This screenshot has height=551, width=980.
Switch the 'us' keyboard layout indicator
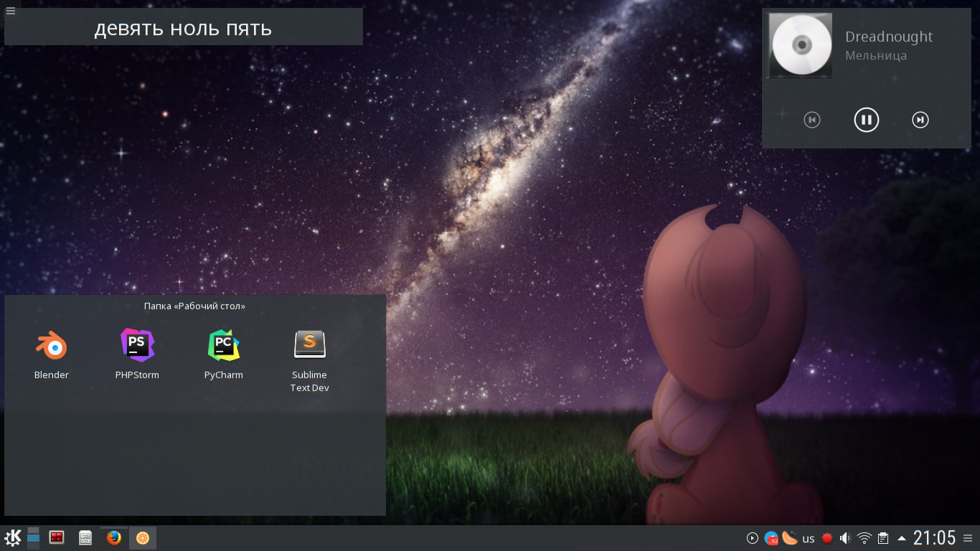[x=809, y=538]
